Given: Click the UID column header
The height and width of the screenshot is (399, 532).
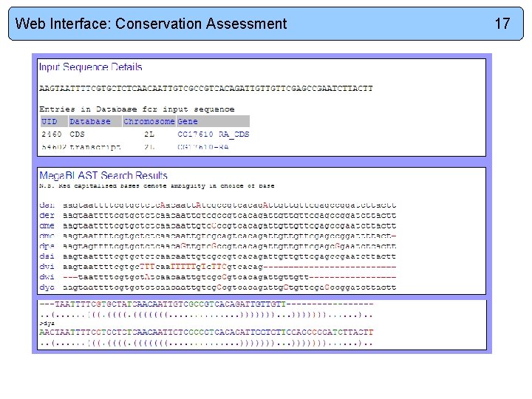Looking at the screenshot, I should pyautogui.click(x=54, y=121).
